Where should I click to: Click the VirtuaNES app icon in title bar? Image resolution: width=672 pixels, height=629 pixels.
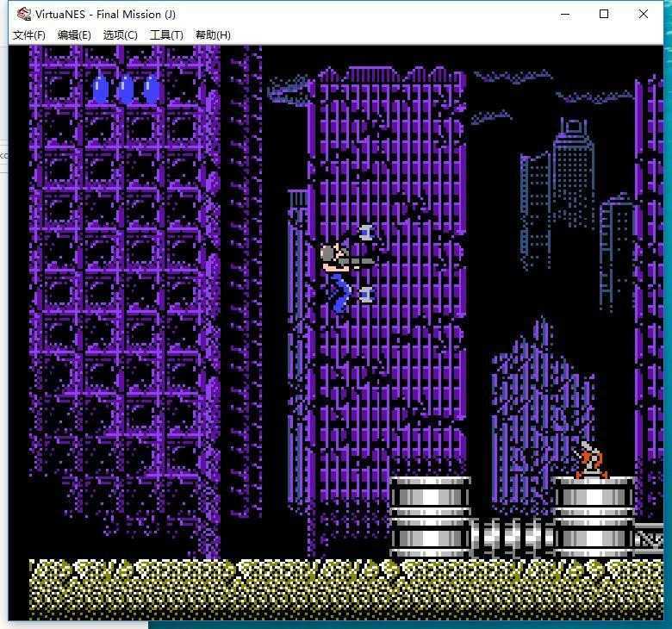23,14
